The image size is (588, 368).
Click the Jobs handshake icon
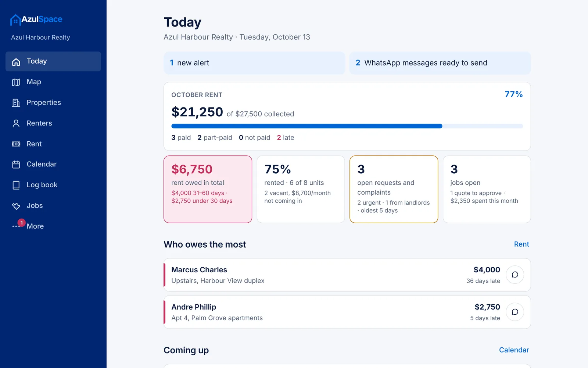click(16, 206)
